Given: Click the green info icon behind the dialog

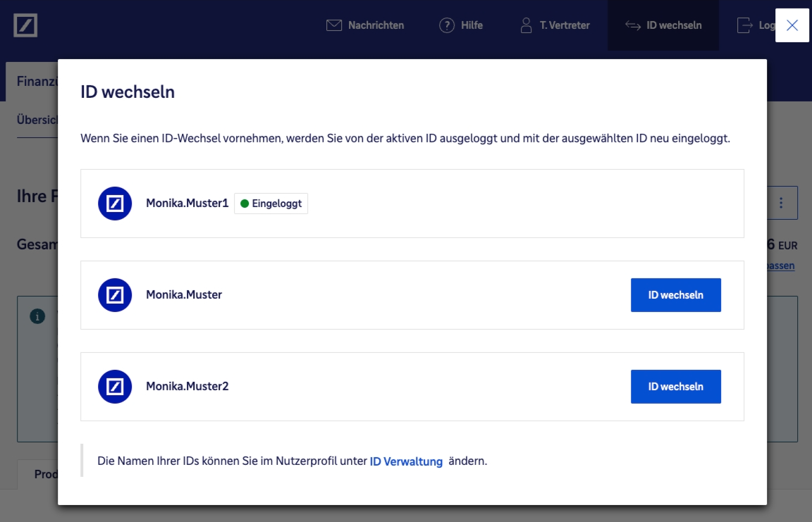Looking at the screenshot, I should [x=37, y=316].
